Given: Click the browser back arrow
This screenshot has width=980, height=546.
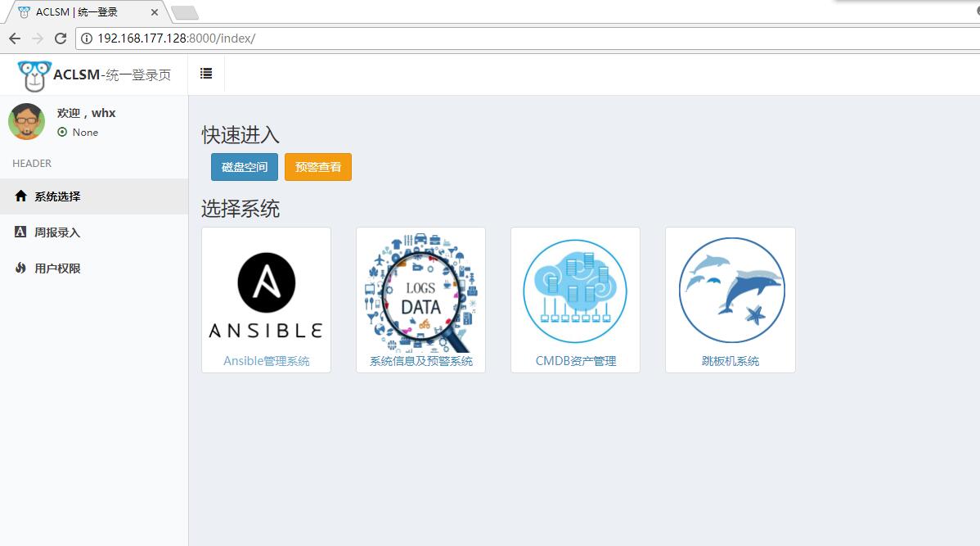Looking at the screenshot, I should 15,38.
